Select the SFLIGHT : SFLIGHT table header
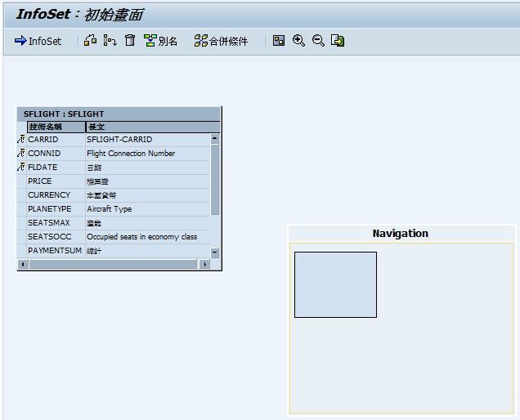Screen dimensions: 520x420 pyautogui.click(x=119, y=114)
